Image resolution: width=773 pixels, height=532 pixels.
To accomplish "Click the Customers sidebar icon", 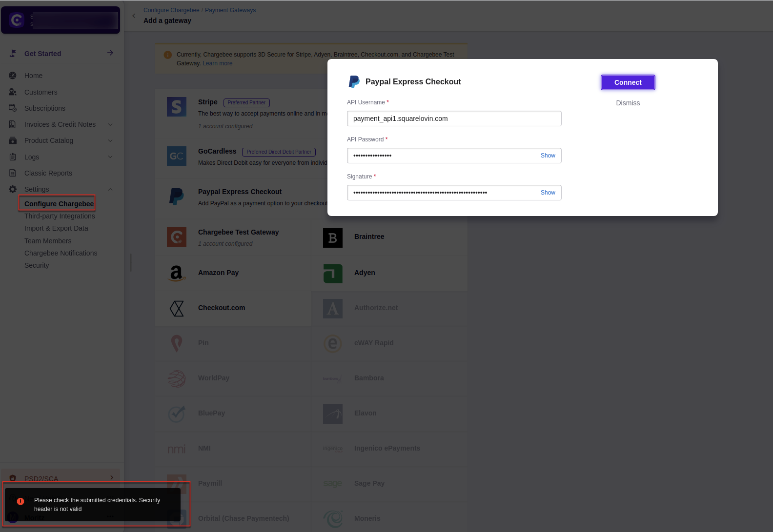I will point(13,92).
